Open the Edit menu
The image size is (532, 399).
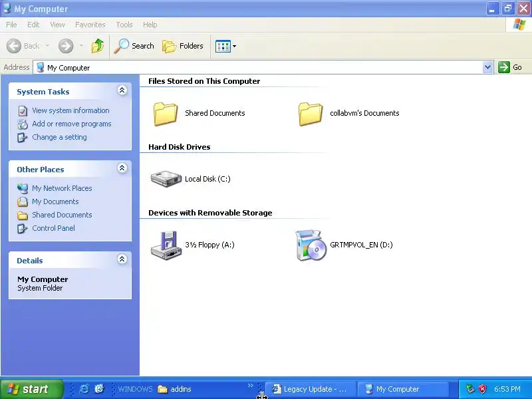[33, 25]
